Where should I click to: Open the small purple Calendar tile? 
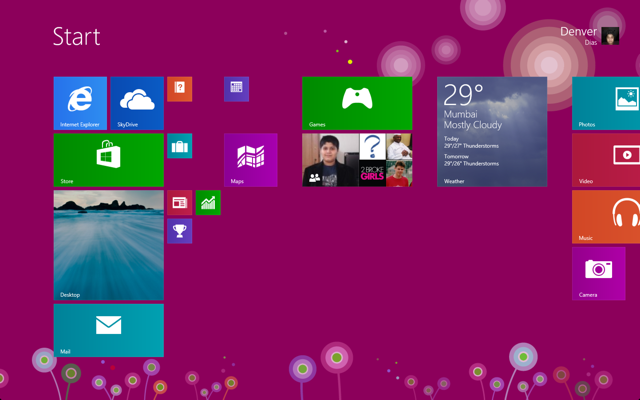tap(236, 89)
